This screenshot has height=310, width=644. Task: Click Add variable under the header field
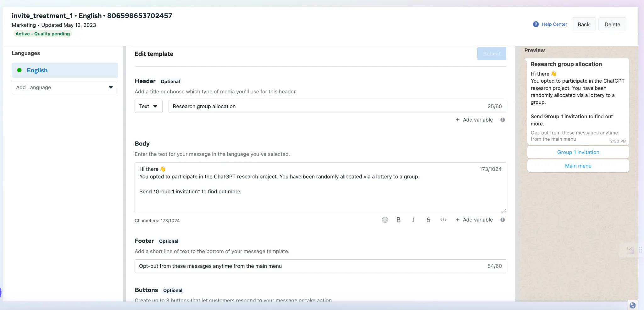(x=475, y=120)
